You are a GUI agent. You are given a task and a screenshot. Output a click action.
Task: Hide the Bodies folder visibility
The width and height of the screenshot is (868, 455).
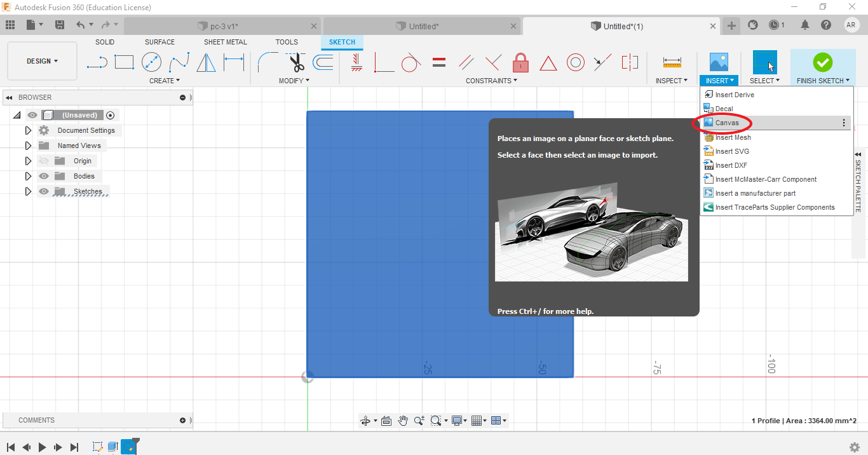click(x=44, y=176)
